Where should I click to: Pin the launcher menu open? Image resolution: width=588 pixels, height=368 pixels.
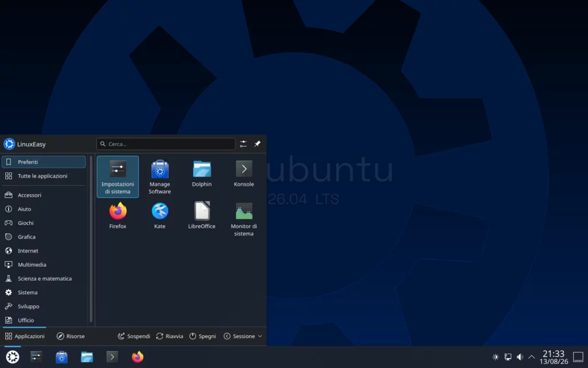257,144
